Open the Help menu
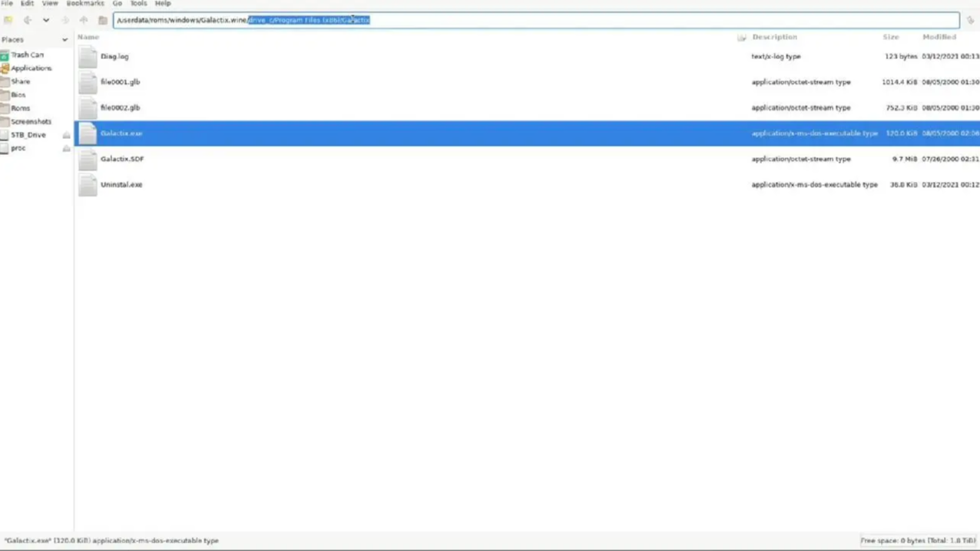 click(163, 4)
